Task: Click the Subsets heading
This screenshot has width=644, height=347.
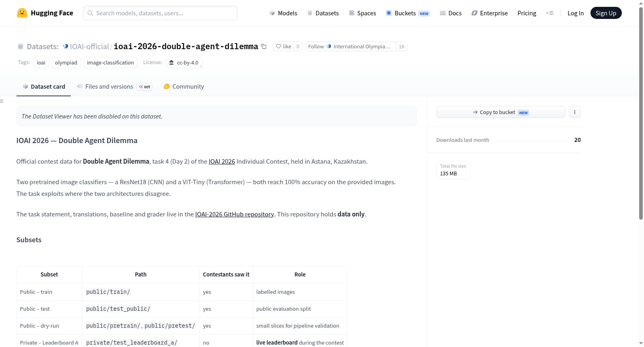Action: point(29,240)
